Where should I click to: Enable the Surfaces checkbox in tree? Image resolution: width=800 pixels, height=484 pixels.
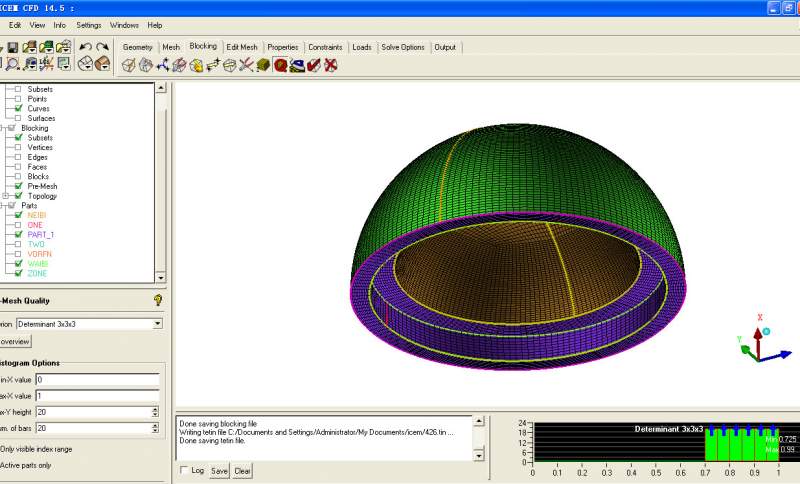18,118
